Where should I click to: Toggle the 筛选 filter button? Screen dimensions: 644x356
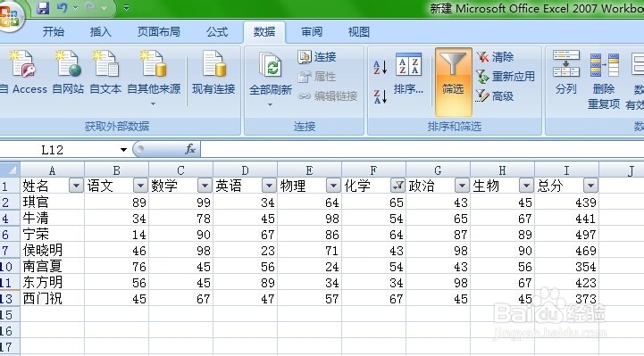click(454, 81)
